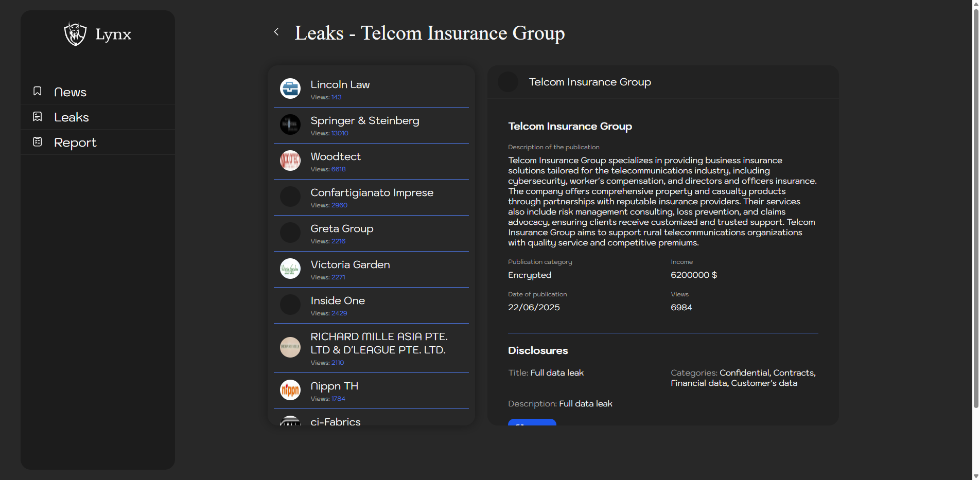Click the Nippn TH orange logo
The width and height of the screenshot is (980, 480).
[290, 390]
